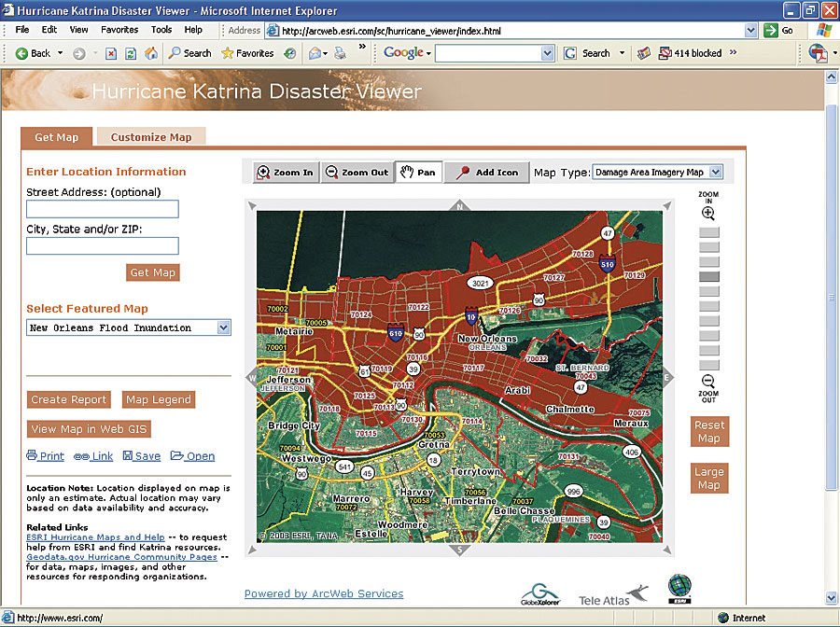Viewport: 840px width, 627px height.
Task: Click the orange Get Map button
Action: click(153, 272)
